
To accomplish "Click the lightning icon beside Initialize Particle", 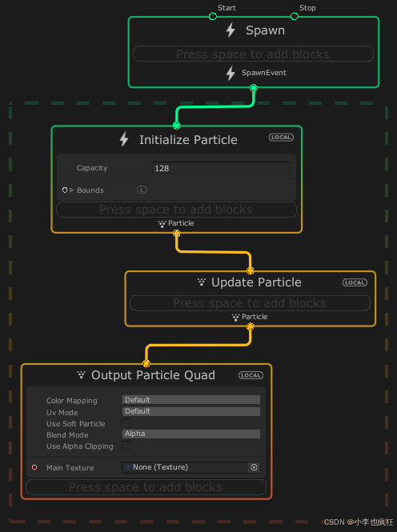I will pyautogui.click(x=124, y=139).
